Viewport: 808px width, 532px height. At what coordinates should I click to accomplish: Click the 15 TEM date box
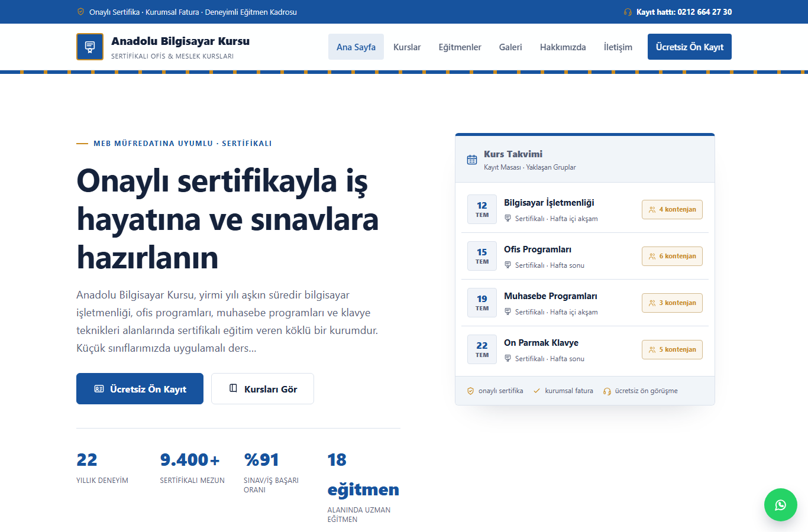[482, 256]
